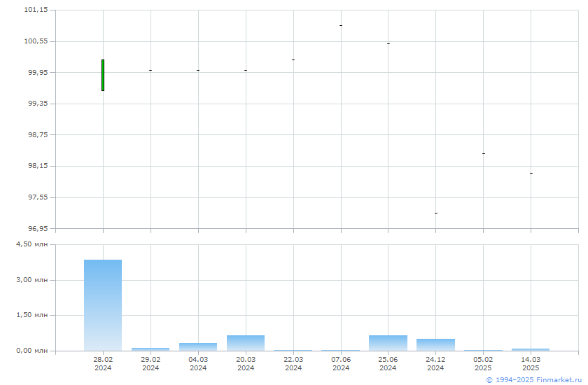Click the 29.02 2024 volume bar
588x385 pixels.
150,349
